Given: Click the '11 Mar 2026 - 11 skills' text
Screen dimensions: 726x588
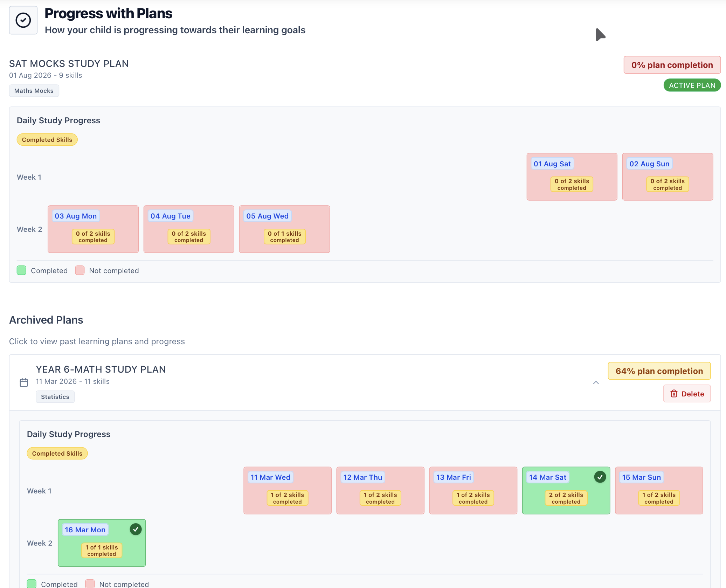Looking at the screenshot, I should coord(72,381).
